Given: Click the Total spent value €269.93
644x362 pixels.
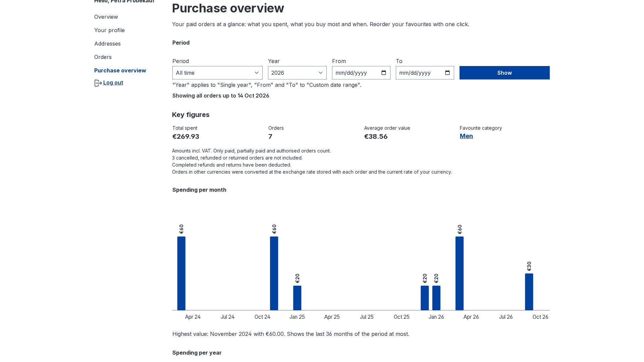Looking at the screenshot, I should (186, 136).
